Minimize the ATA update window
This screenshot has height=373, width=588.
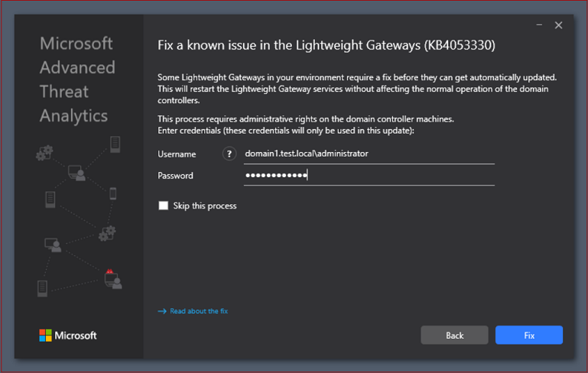click(x=539, y=25)
